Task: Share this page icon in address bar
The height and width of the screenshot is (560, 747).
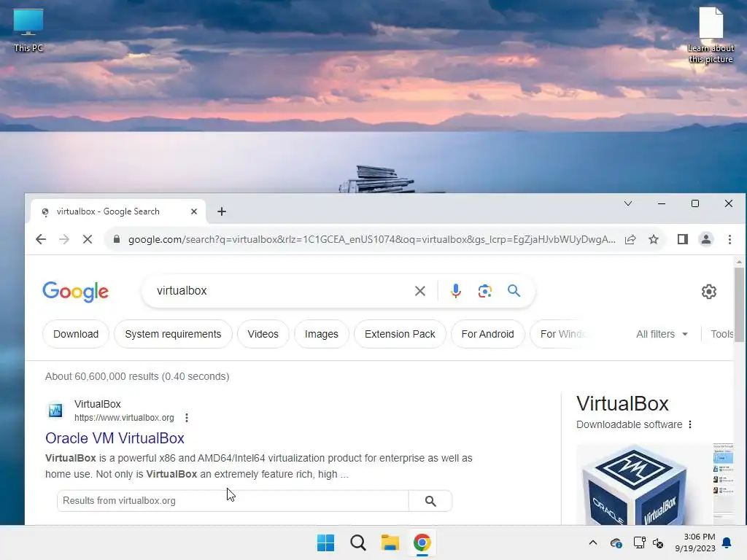Action: point(630,239)
